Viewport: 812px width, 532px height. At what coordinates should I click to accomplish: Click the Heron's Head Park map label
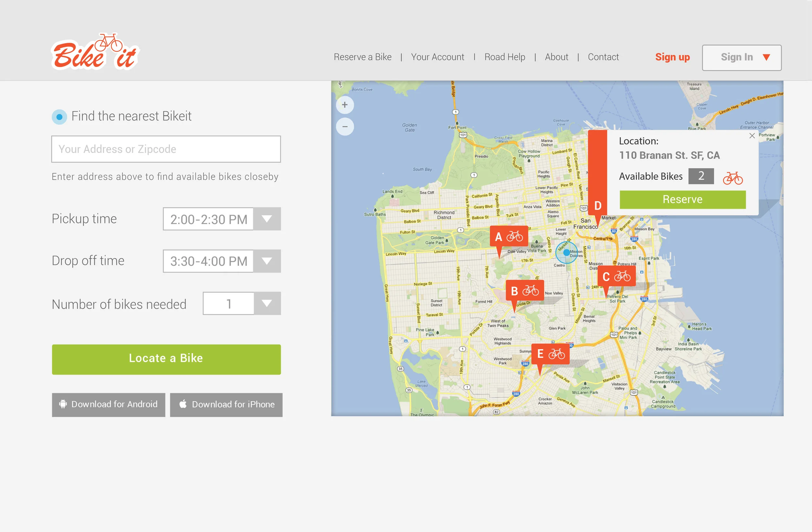point(702,326)
